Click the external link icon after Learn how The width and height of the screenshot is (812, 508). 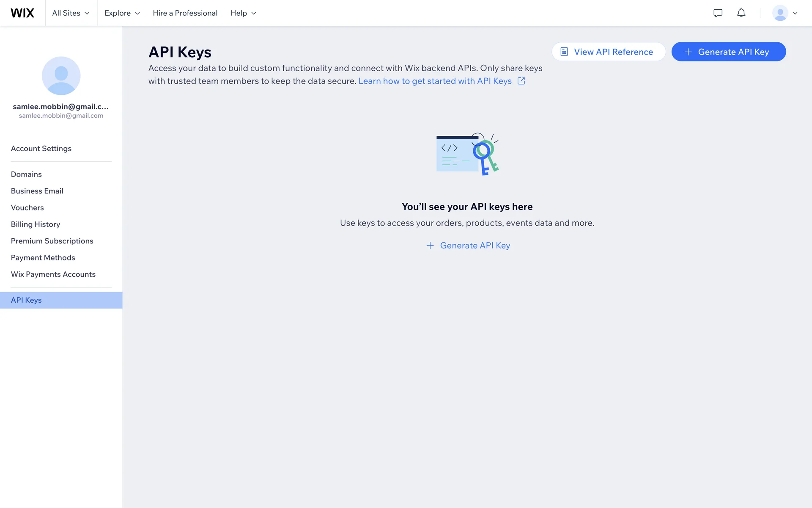521,81
